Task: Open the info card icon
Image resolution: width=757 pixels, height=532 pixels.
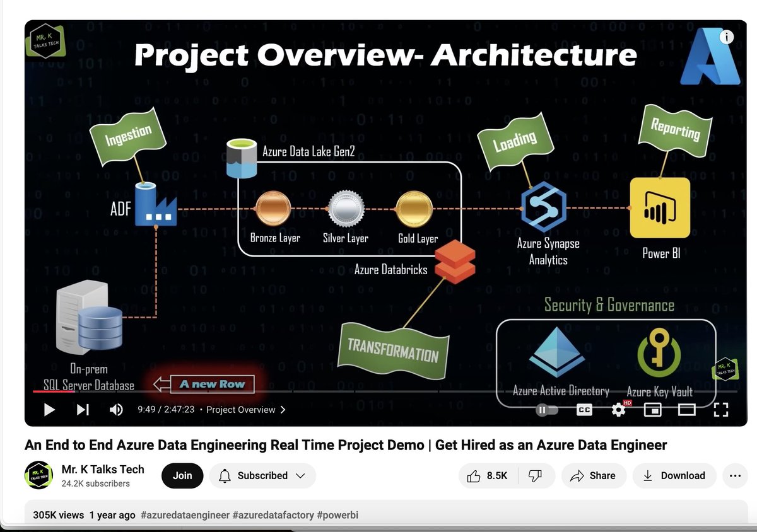Action: point(727,37)
